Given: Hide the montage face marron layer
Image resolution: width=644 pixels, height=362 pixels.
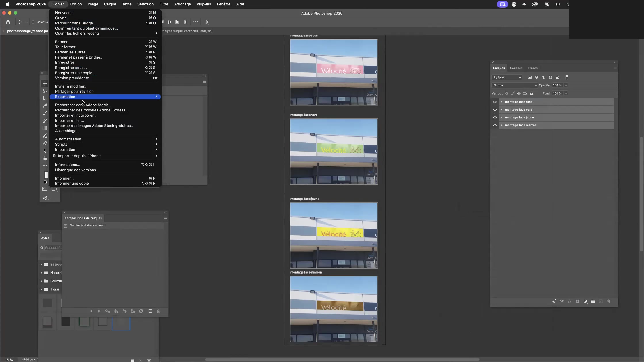Looking at the screenshot, I should (x=495, y=125).
